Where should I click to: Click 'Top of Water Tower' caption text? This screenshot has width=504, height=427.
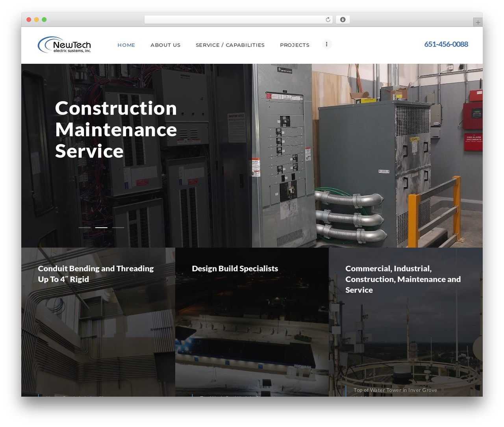pyautogui.click(x=395, y=390)
